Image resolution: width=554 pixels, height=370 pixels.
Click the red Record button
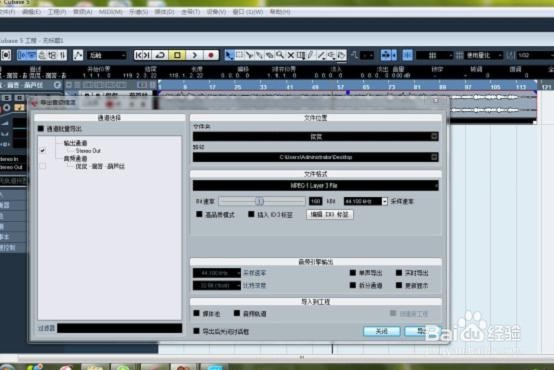point(211,55)
